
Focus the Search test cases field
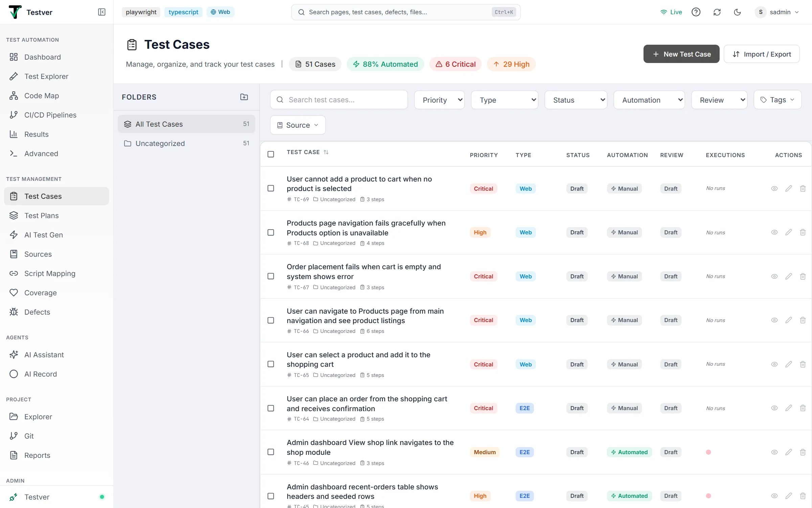[x=339, y=100]
